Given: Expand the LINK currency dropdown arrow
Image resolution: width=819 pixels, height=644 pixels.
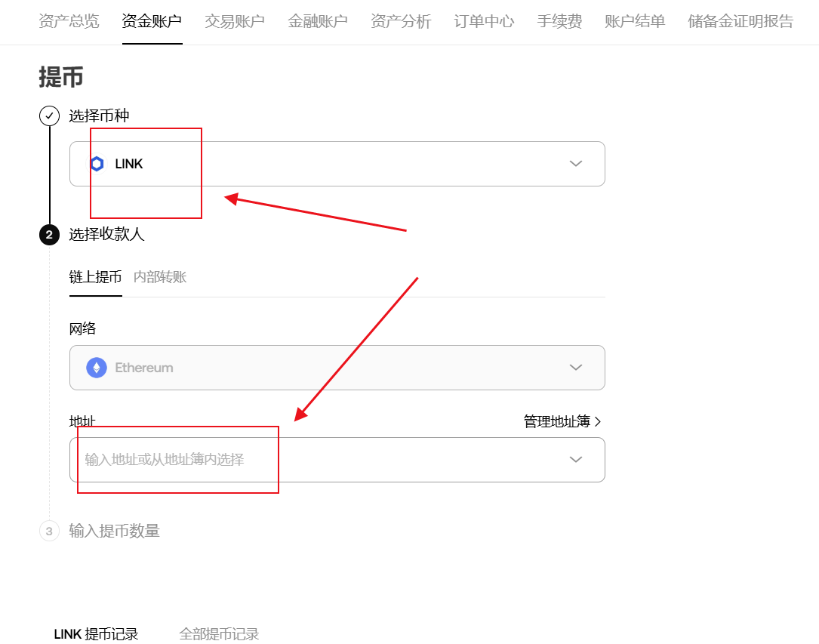Looking at the screenshot, I should [576, 164].
